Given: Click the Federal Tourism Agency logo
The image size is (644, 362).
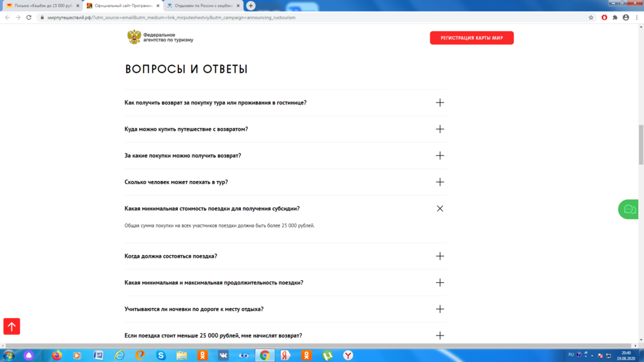Looking at the screenshot, I should point(160,37).
